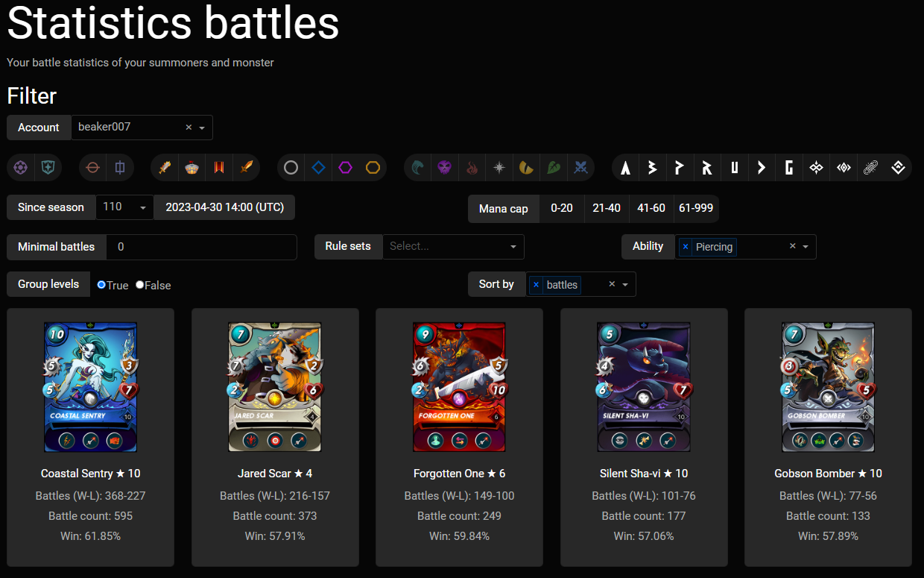Image resolution: width=924 pixels, height=578 pixels.
Task: Filter by the purple skull death element
Action: tap(445, 168)
